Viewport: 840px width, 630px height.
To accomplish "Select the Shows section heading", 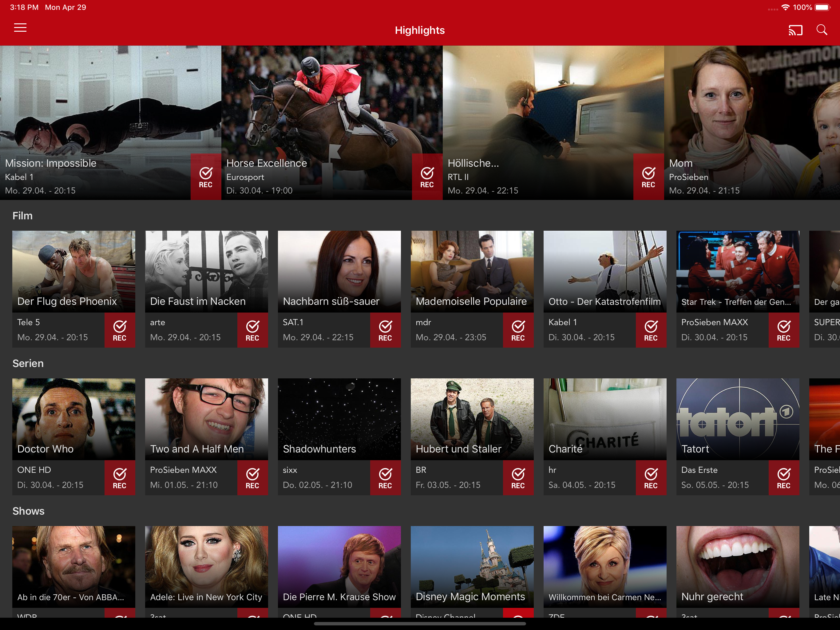I will [x=29, y=512].
